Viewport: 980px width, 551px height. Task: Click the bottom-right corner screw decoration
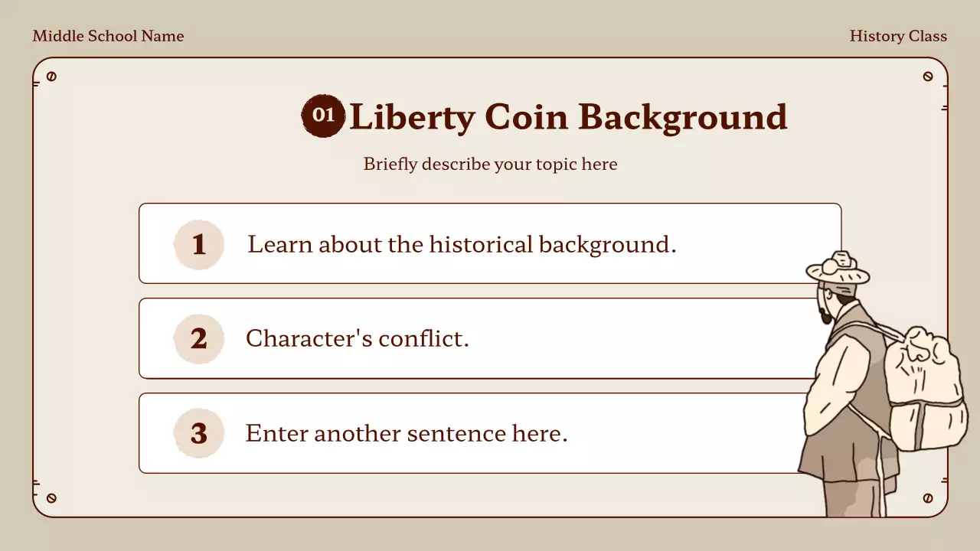click(928, 498)
